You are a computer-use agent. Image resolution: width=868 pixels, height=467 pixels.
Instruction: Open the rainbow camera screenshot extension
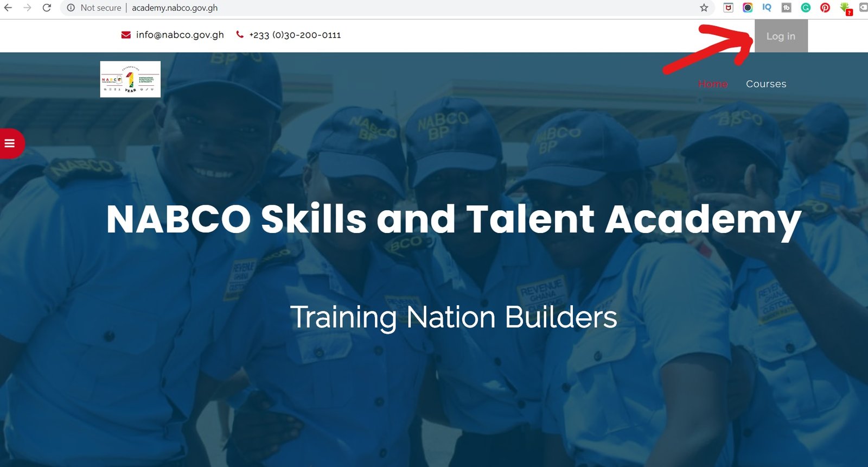[748, 8]
